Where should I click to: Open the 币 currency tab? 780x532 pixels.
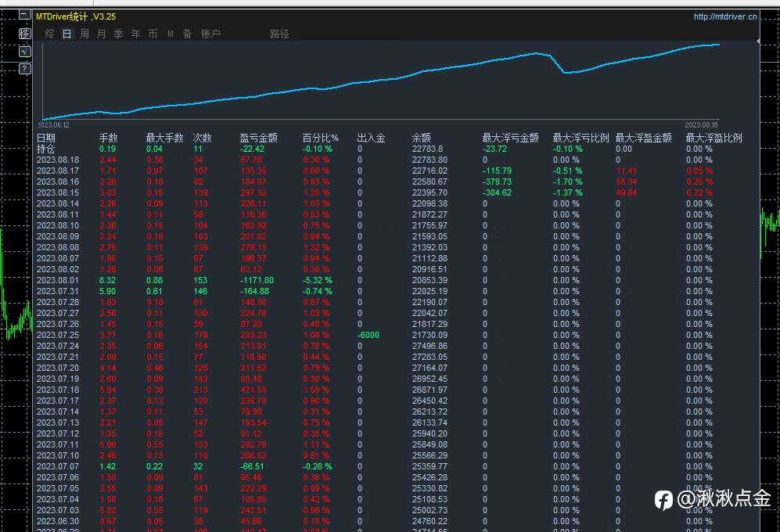click(x=153, y=34)
